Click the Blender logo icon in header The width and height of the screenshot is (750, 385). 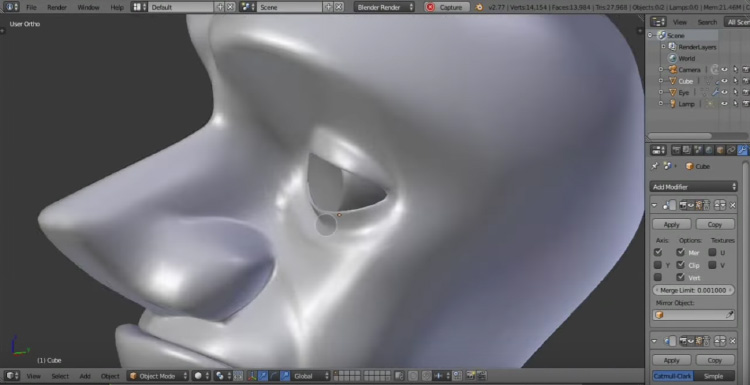(480, 7)
